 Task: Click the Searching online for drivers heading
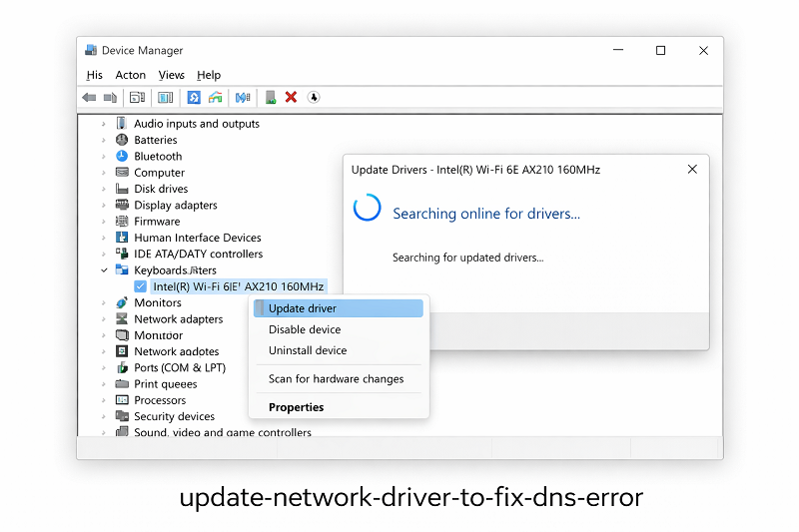point(486,214)
